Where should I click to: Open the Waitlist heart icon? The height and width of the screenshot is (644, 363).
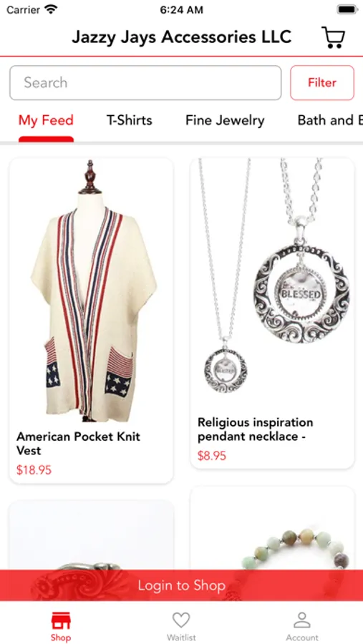181,620
